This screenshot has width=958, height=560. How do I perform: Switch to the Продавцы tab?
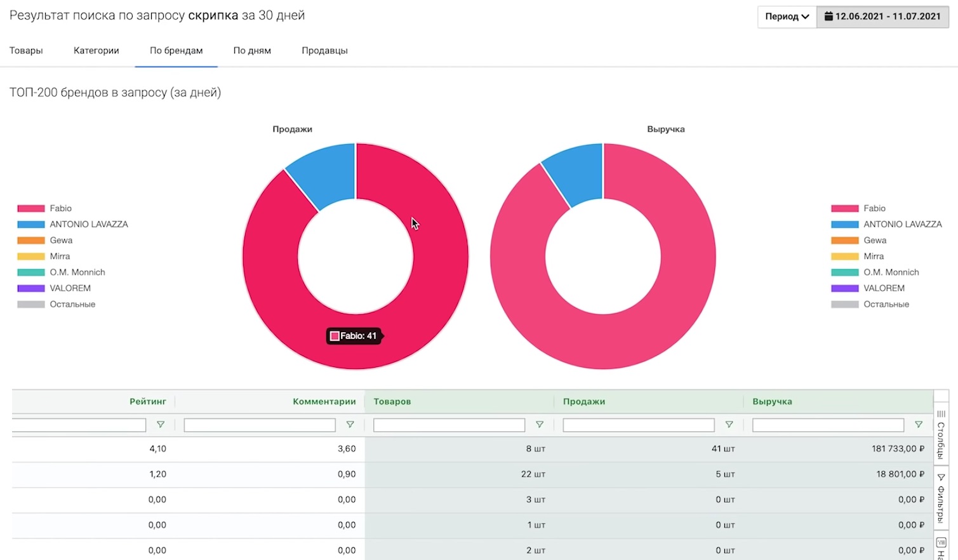[324, 51]
